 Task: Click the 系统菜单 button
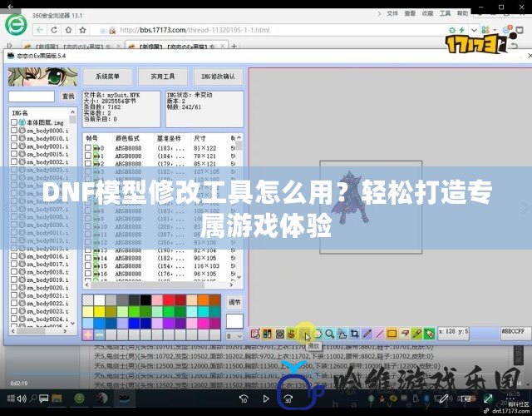pos(107,77)
